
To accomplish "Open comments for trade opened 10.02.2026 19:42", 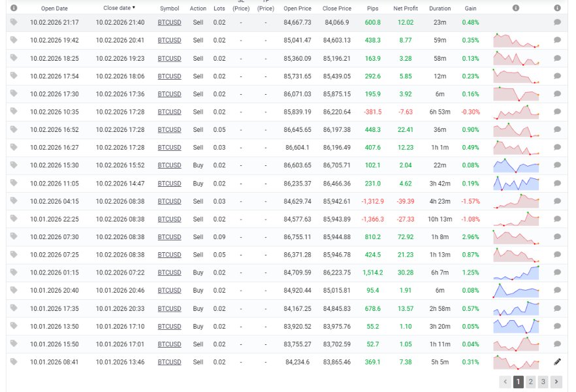I will click(x=557, y=40).
